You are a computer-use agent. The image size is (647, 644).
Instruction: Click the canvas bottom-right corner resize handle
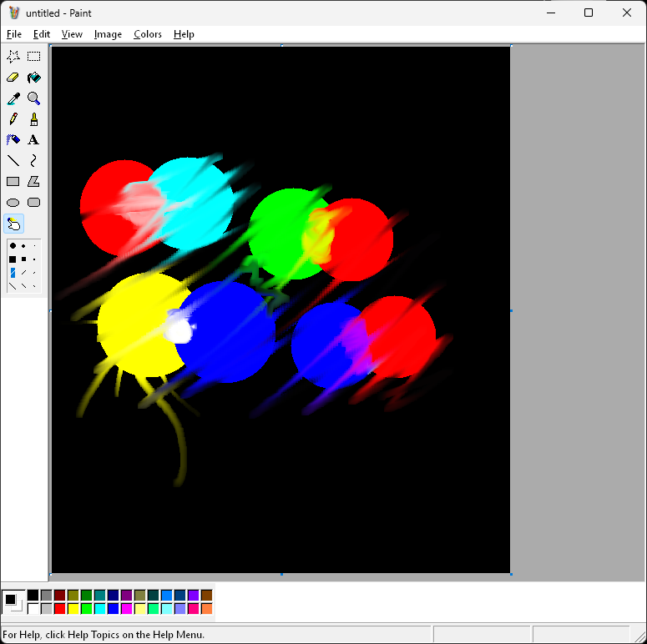[511, 574]
